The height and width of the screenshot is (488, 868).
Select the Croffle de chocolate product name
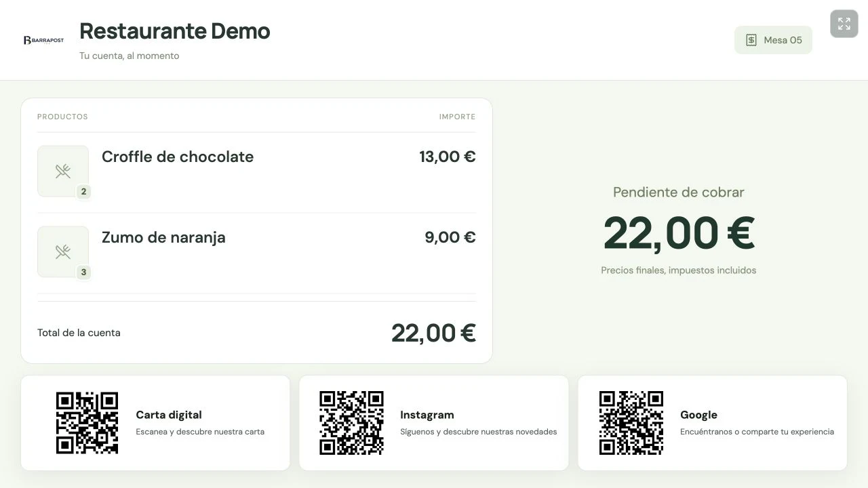coord(178,157)
